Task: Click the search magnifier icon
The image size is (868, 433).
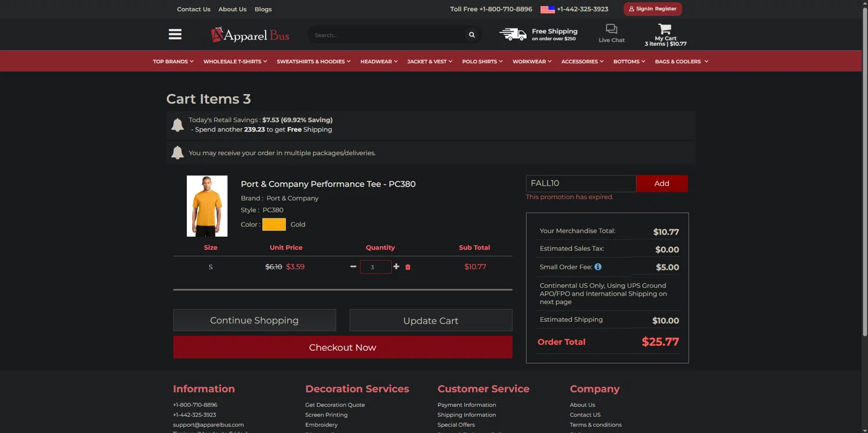Action: coord(472,35)
